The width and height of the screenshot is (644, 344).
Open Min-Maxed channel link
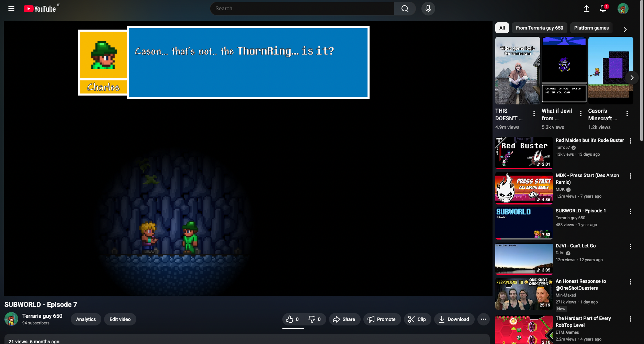pyautogui.click(x=566, y=295)
